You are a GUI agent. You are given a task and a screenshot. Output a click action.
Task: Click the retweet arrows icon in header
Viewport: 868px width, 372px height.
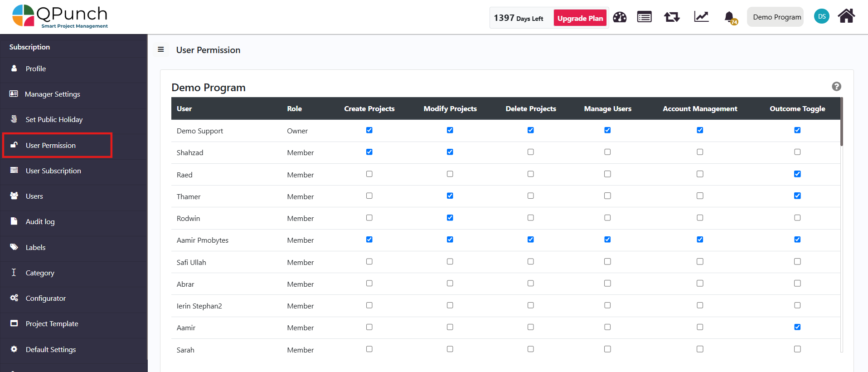[x=672, y=17]
